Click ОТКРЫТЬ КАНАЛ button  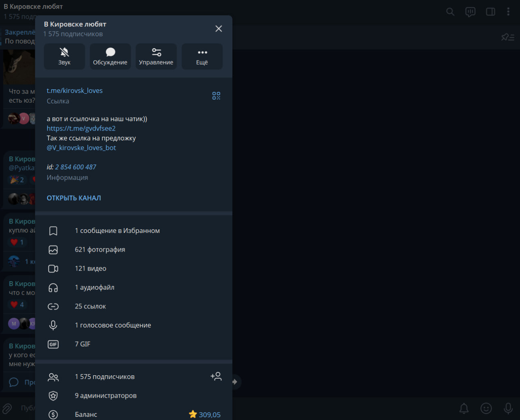(74, 198)
